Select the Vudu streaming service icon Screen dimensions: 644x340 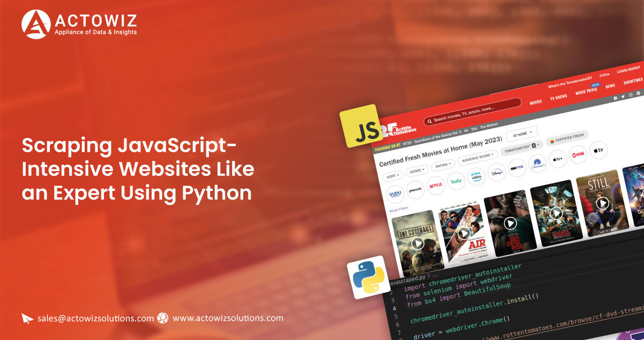tap(395, 194)
